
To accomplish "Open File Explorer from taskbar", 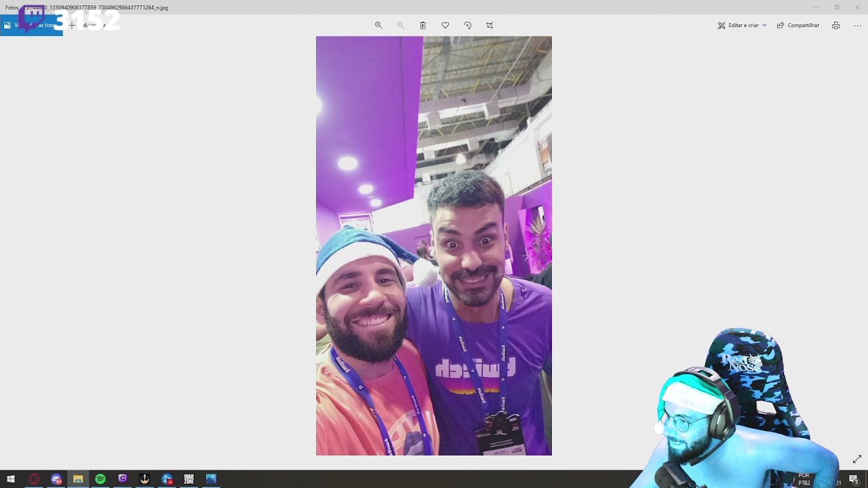I will 78,479.
